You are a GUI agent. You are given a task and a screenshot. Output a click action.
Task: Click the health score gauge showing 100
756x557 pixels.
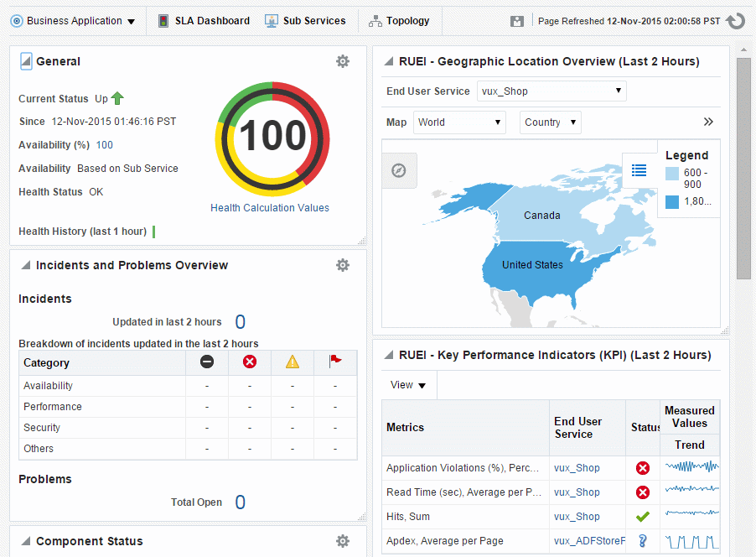272,139
